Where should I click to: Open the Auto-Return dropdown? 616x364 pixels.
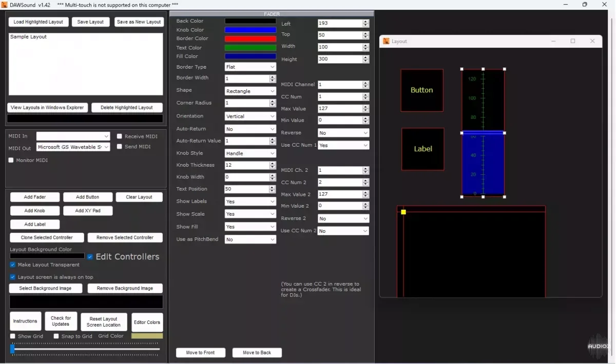click(x=251, y=129)
